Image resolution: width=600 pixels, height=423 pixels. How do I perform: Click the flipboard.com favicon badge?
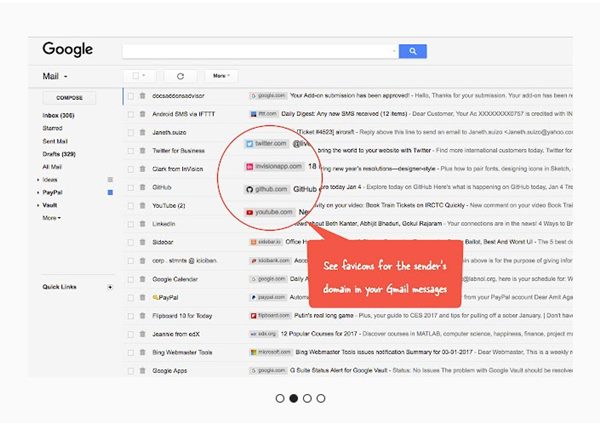click(270, 316)
